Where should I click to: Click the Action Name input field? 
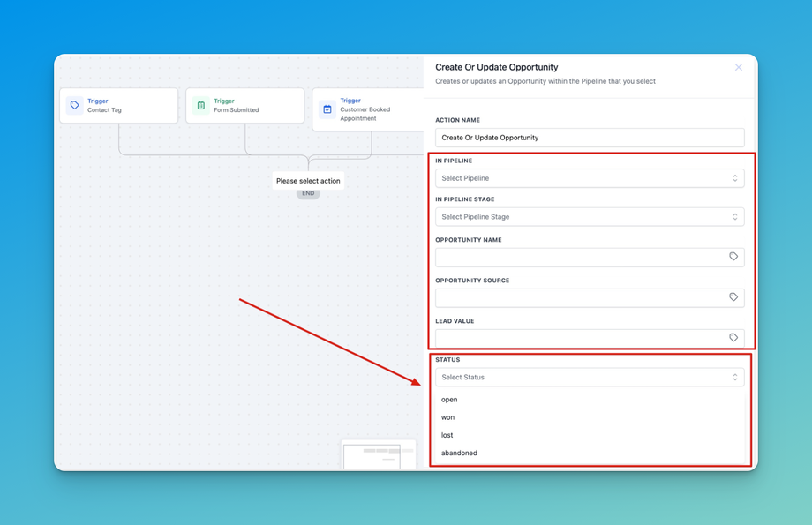590,138
